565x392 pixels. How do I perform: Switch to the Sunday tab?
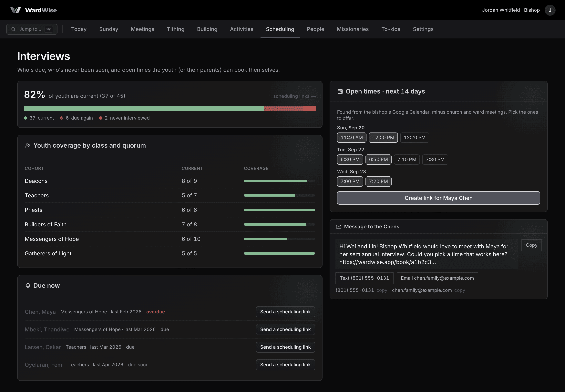pyautogui.click(x=109, y=29)
